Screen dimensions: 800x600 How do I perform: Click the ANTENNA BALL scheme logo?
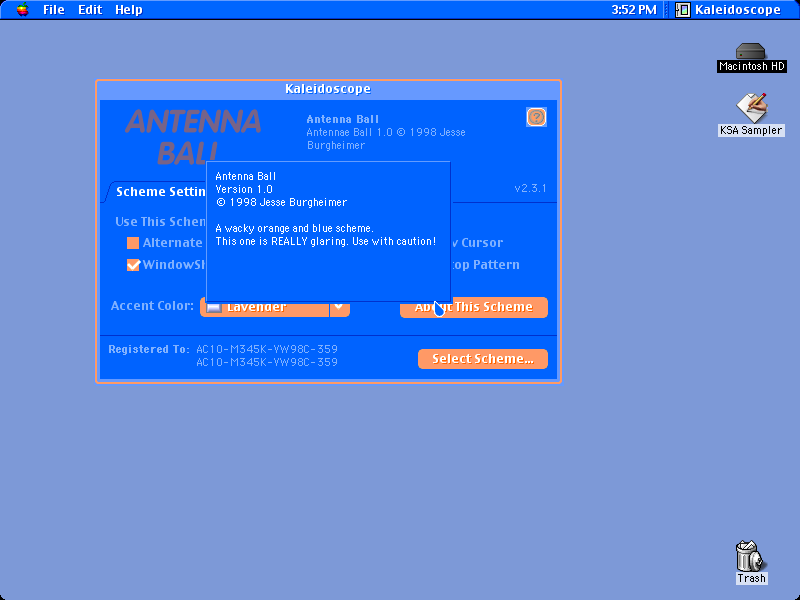(193, 137)
